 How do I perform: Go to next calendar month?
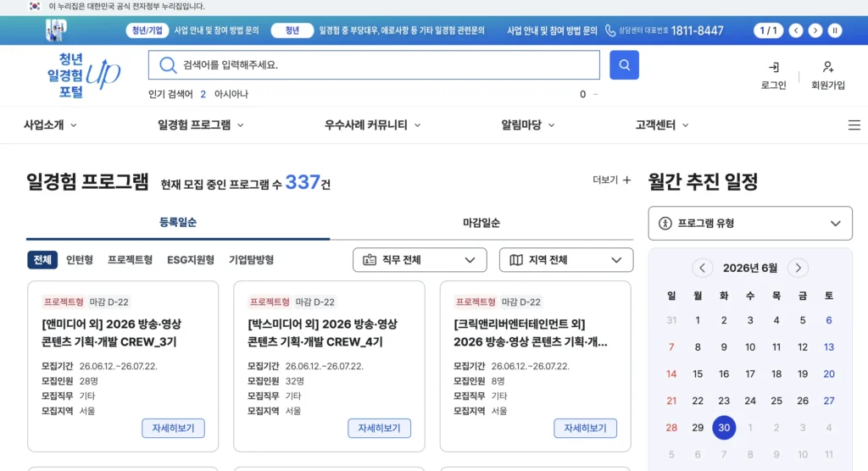point(798,268)
